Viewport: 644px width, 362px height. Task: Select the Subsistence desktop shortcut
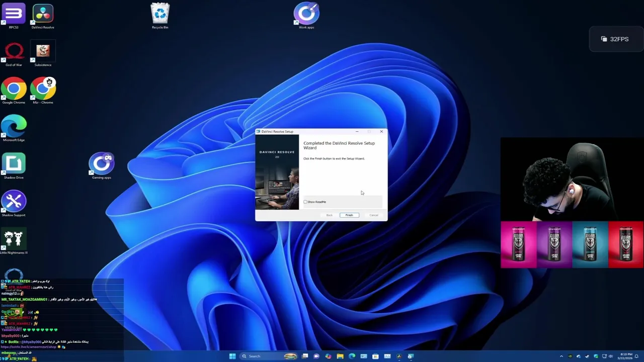click(x=43, y=54)
